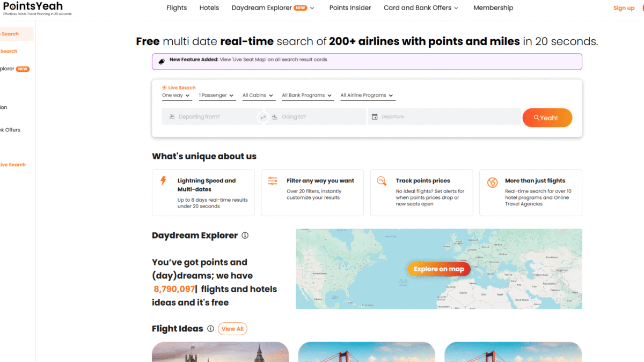Click the lightning bolt icon

[x=164, y=181]
